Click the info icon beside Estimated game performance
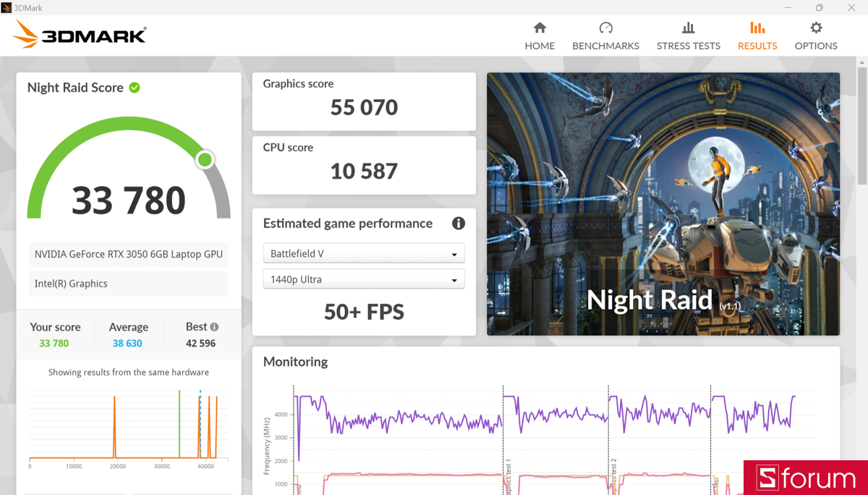Screen dimensions: 868x495 click(x=458, y=224)
